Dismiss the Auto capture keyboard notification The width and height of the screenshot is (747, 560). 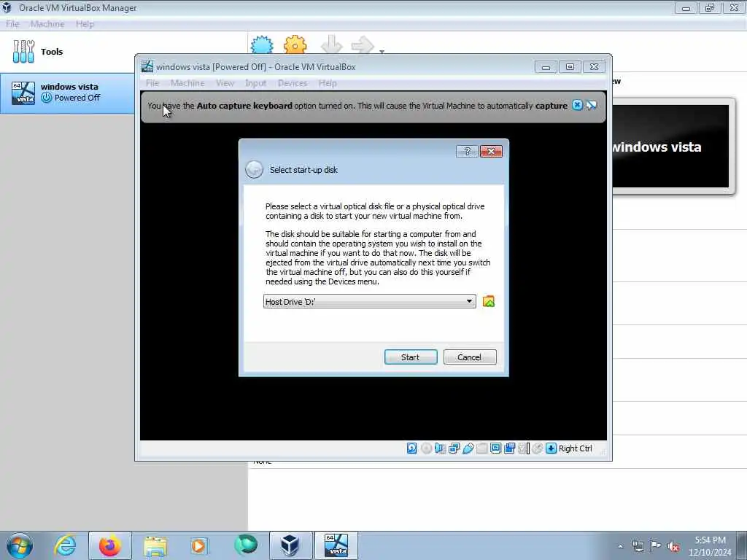pyautogui.click(x=578, y=105)
